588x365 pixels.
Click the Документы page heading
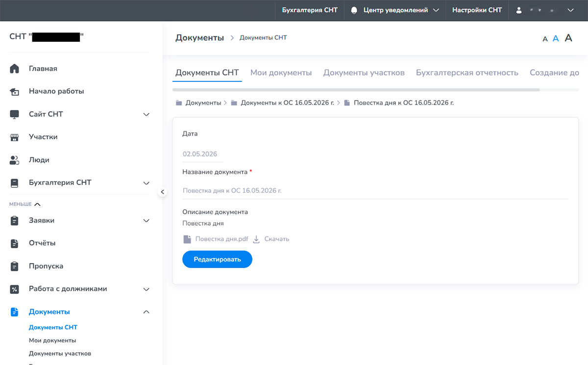[199, 38]
